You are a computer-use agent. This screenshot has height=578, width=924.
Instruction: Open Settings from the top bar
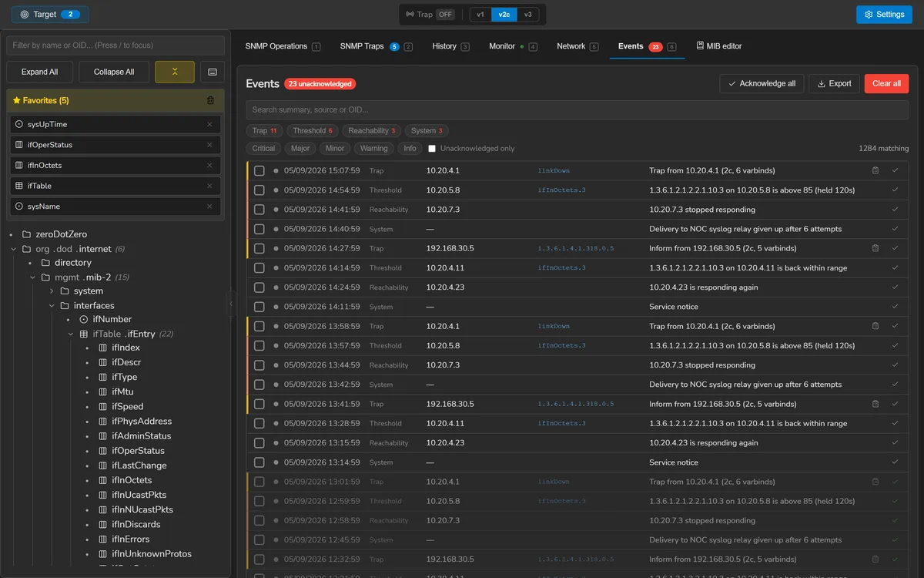[x=884, y=15]
